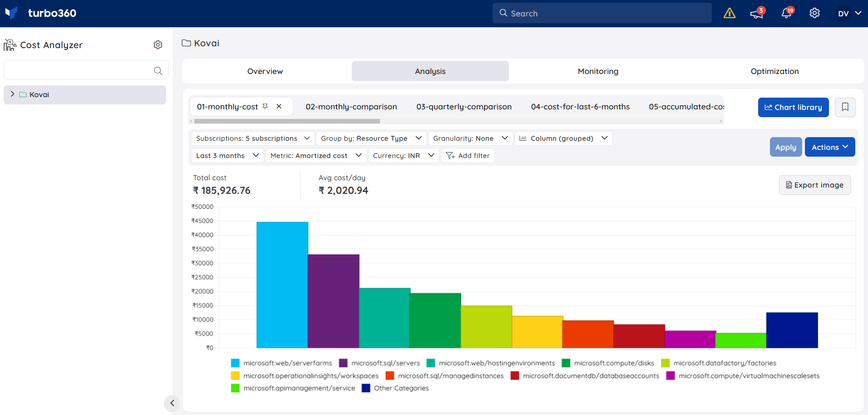Toggle microsoft.sql/managedinstances legend entry

(444, 376)
